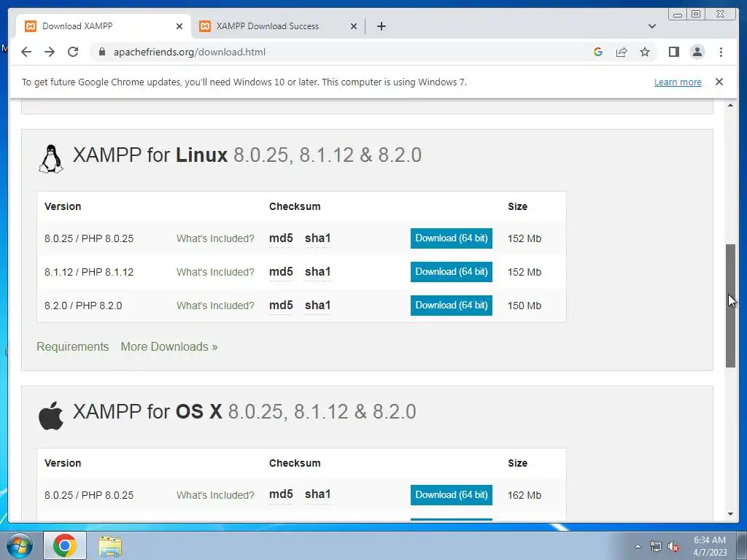
Task: Select the 162 Mb size for OS X 8.0.25
Action: click(x=525, y=495)
